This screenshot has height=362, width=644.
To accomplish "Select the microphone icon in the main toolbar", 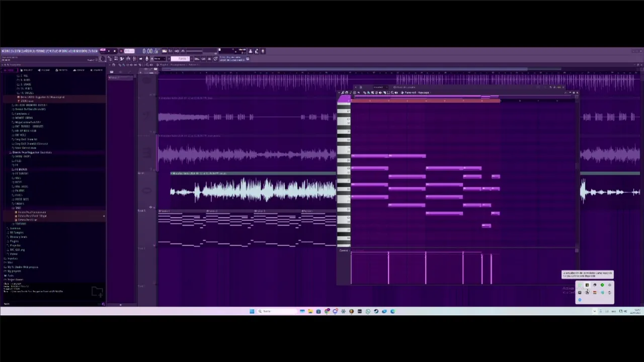I will point(146,58).
